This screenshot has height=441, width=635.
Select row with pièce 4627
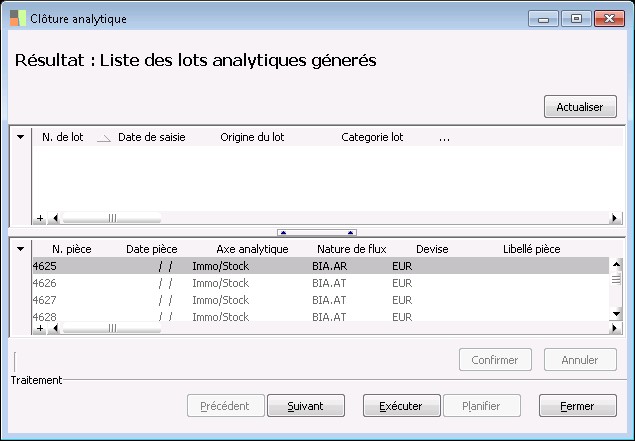coord(321,300)
